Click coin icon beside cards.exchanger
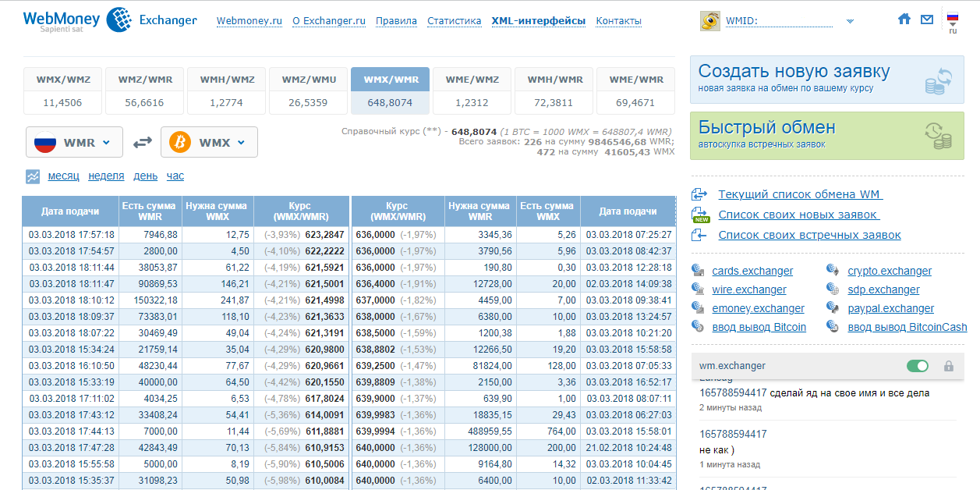The width and height of the screenshot is (980, 490). pyautogui.click(x=698, y=271)
